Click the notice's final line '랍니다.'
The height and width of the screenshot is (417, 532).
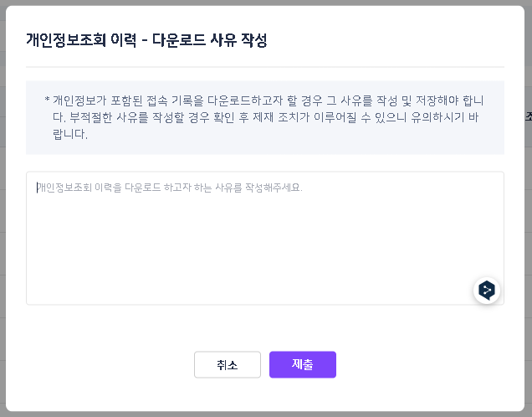[71, 134]
